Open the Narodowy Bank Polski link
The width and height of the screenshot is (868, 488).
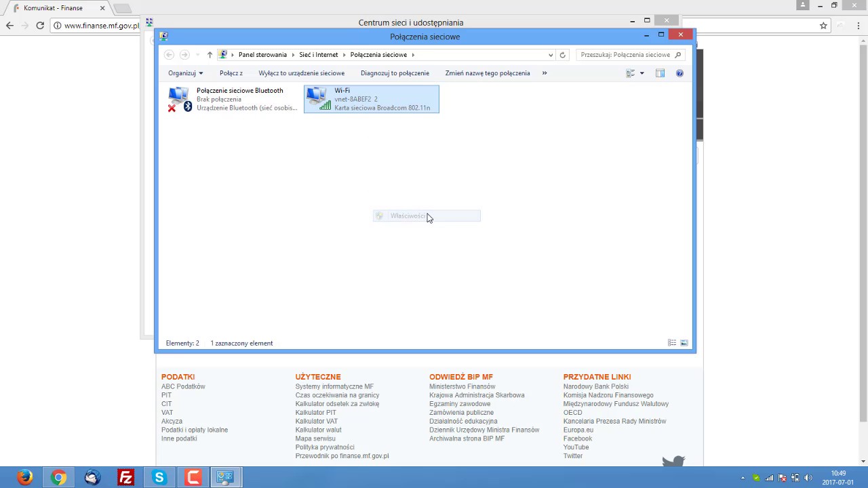(596, 386)
